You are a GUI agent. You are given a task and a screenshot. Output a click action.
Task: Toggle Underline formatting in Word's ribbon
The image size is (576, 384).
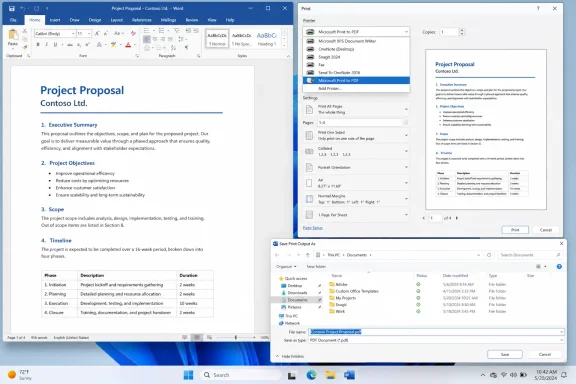[55, 44]
